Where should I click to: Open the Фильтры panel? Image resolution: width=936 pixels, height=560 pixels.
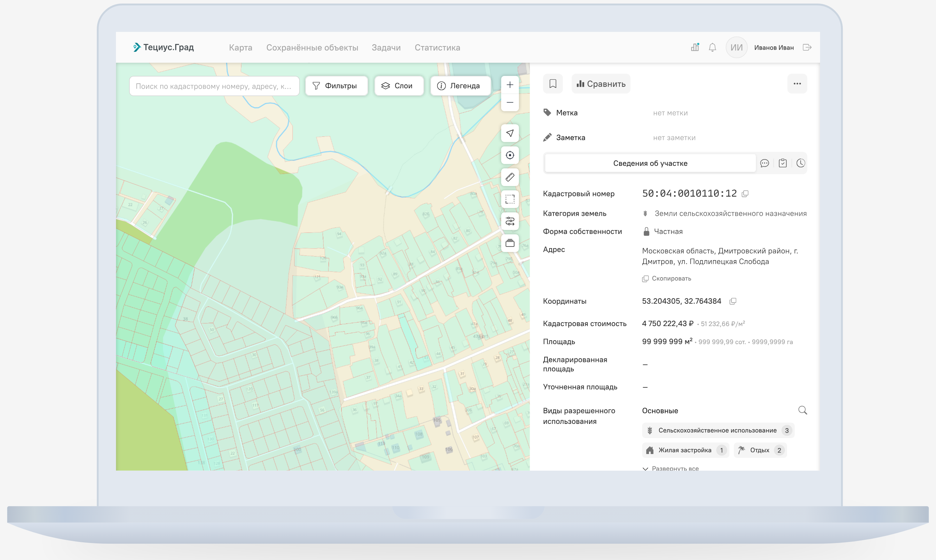(336, 86)
